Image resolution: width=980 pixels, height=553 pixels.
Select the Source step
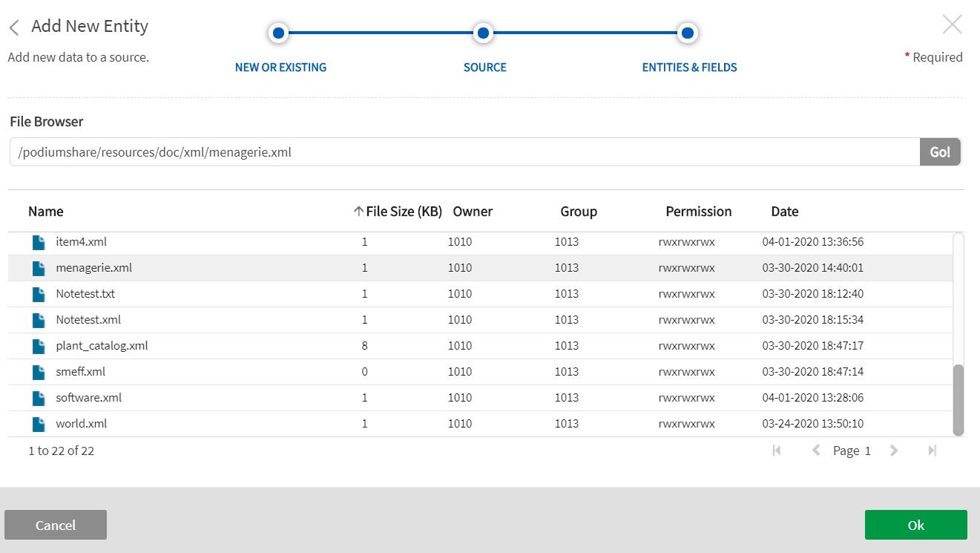pyautogui.click(x=485, y=68)
